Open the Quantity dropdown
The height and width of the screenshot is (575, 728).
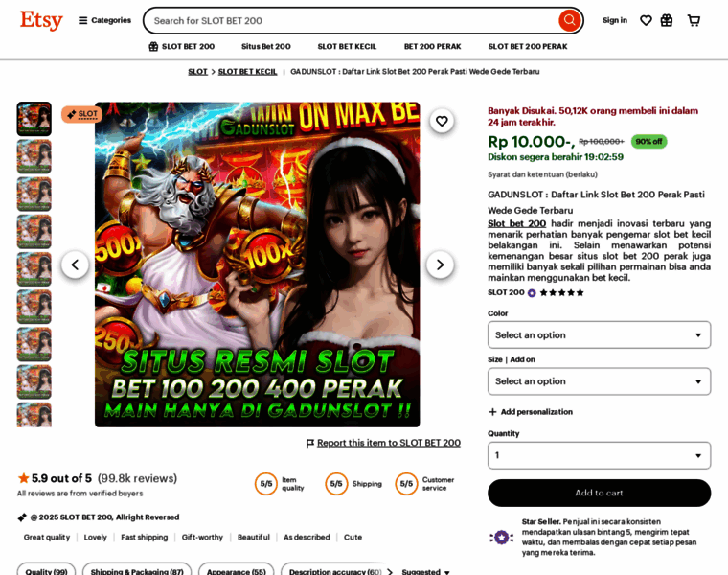click(x=599, y=455)
